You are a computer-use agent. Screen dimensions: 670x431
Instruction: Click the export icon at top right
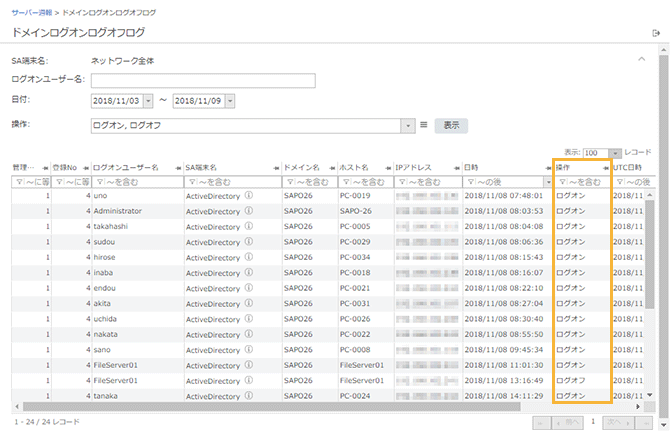(656, 33)
